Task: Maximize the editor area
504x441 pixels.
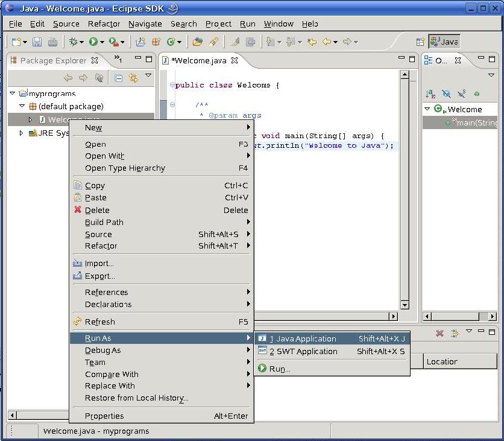Action: 412,59
